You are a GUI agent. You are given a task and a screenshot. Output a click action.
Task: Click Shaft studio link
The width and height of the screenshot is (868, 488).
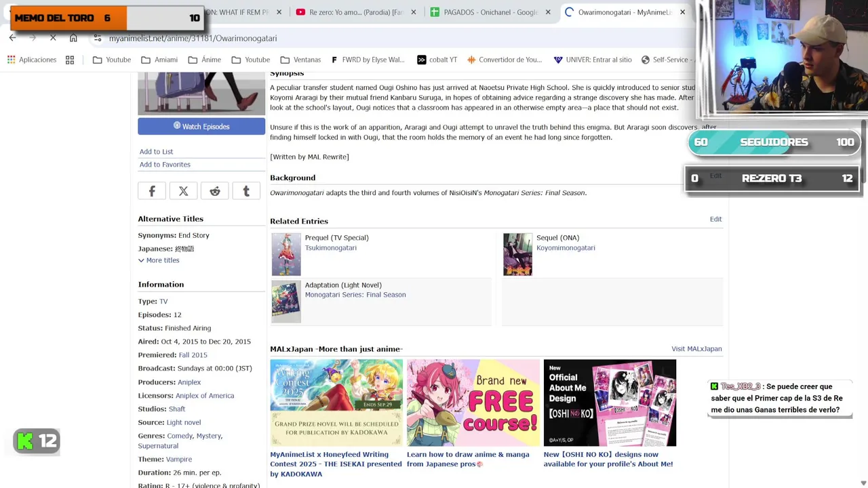click(x=177, y=409)
